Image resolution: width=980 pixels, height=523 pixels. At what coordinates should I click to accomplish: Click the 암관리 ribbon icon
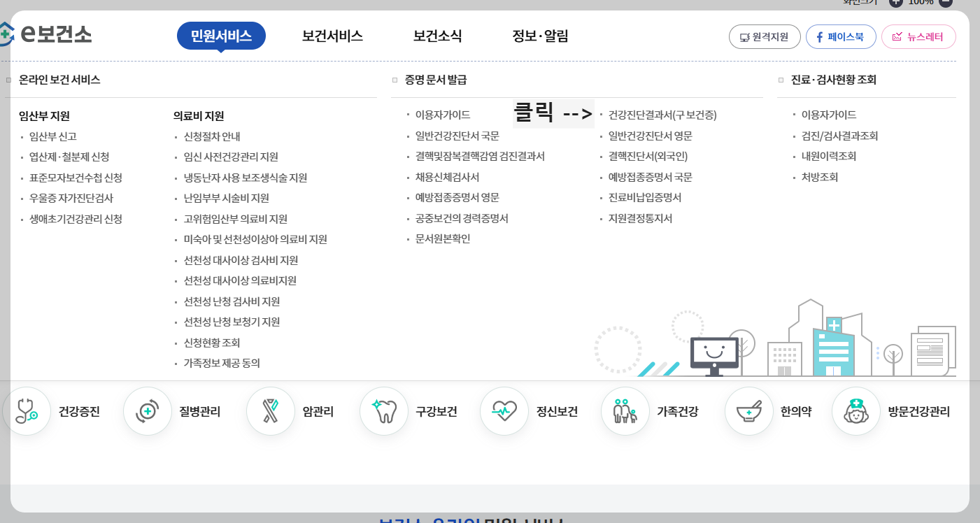click(294, 412)
